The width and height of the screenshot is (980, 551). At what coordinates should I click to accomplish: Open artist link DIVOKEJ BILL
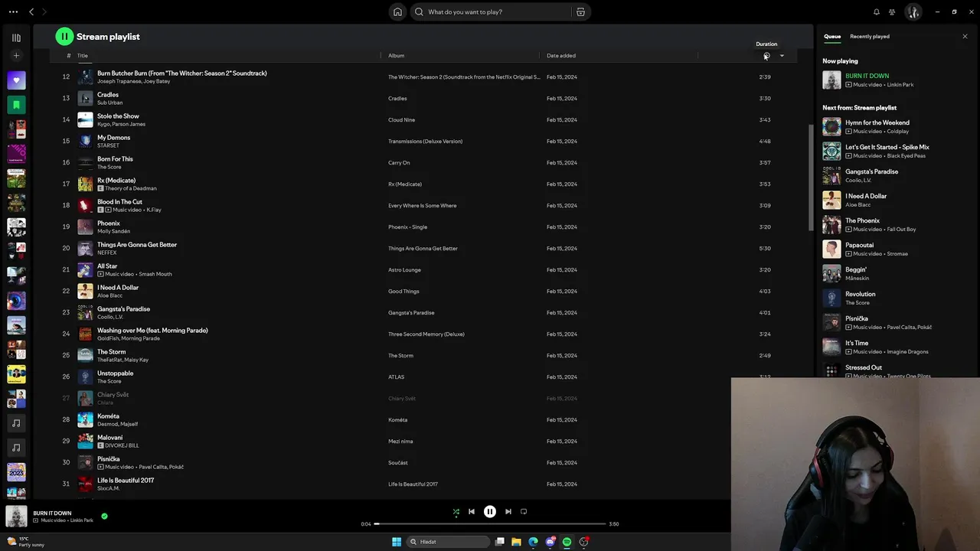tap(122, 445)
